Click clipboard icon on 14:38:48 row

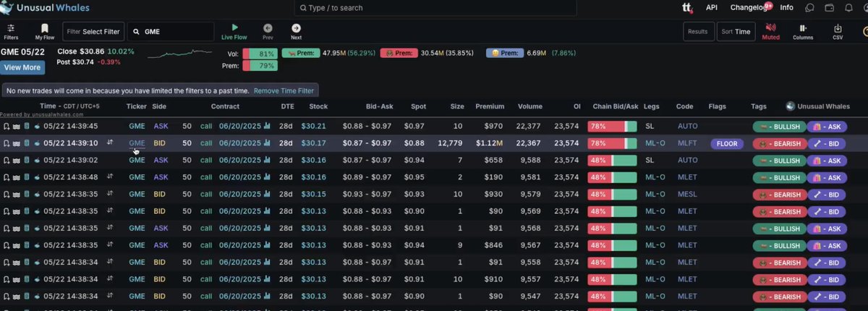click(26, 178)
